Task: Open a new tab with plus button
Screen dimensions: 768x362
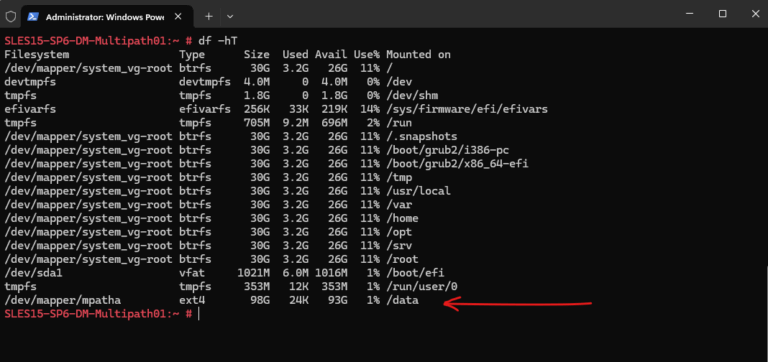Action: (x=209, y=16)
